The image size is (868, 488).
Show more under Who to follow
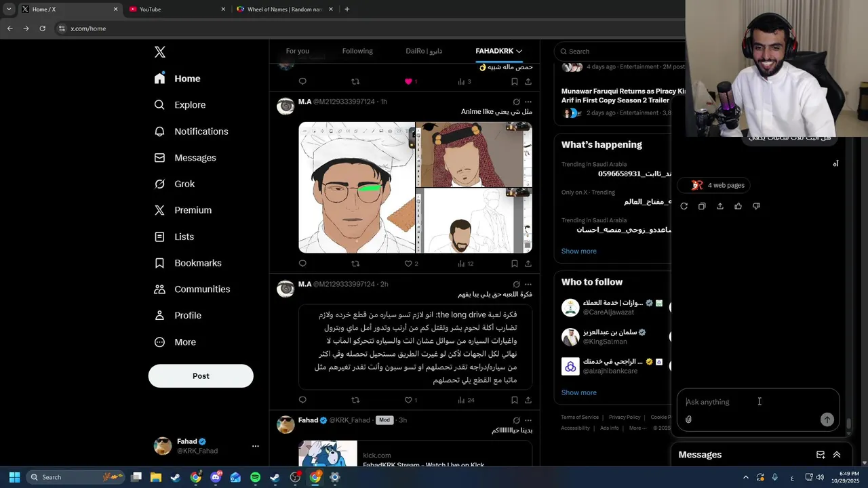click(x=578, y=393)
